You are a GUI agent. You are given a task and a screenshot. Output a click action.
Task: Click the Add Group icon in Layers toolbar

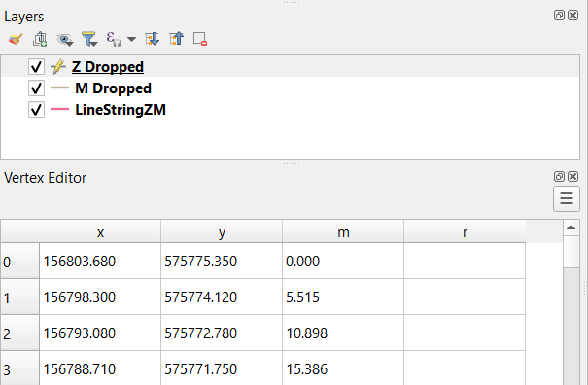click(40, 39)
